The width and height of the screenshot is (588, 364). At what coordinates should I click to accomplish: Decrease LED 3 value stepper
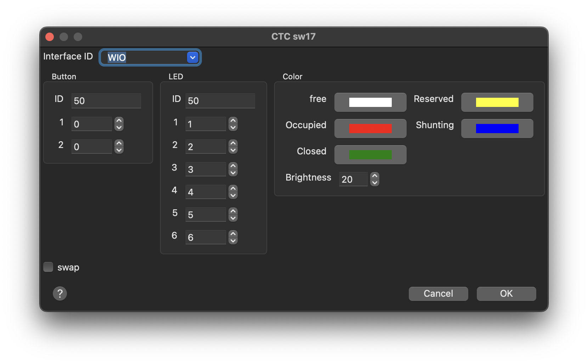[x=233, y=173]
